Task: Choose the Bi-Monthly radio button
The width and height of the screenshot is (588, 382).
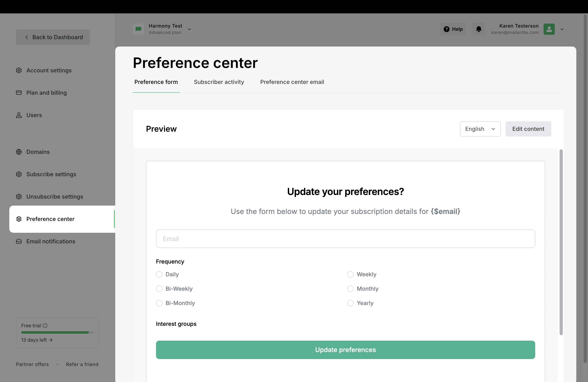Action: coord(159,303)
